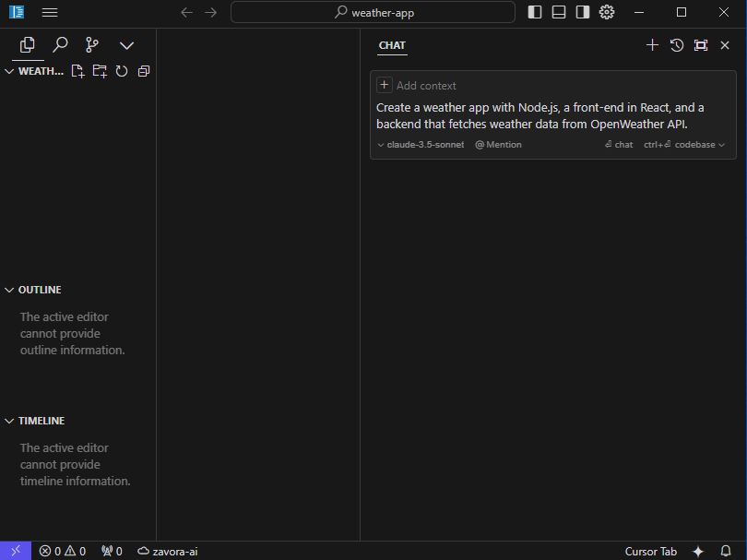The height and width of the screenshot is (560, 747).
Task: Select the CHAT tab
Action: (x=392, y=45)
